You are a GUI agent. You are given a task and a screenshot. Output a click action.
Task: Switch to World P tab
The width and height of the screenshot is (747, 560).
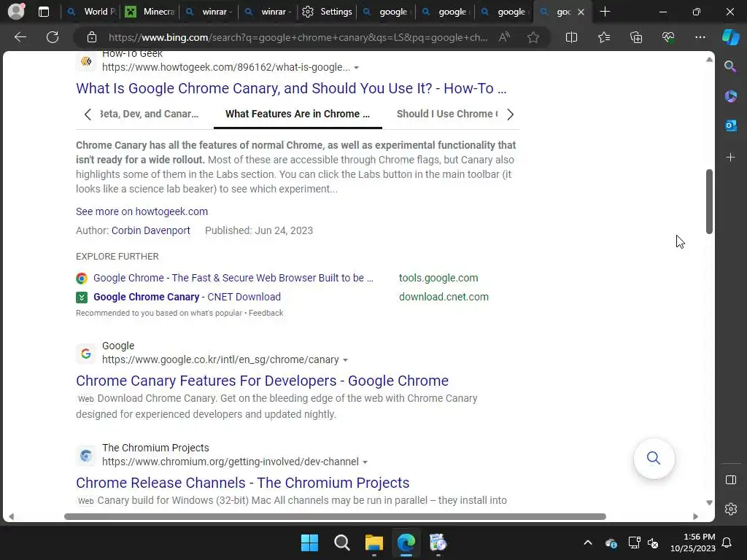[91, 12]
